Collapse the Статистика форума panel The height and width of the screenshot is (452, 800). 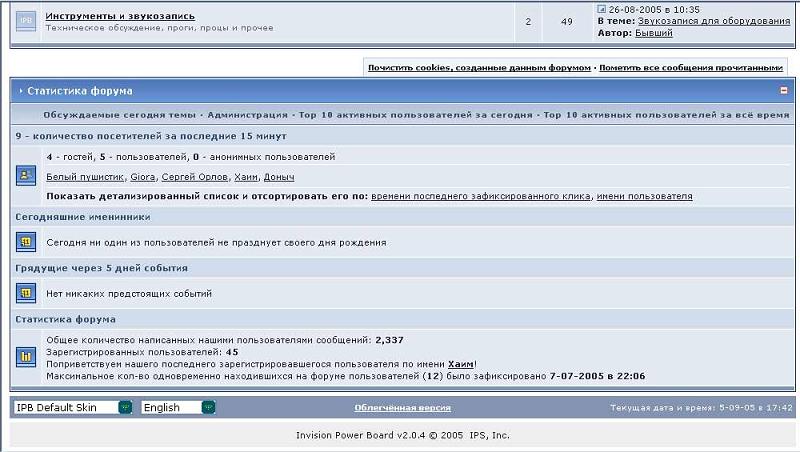coord(784,90)
